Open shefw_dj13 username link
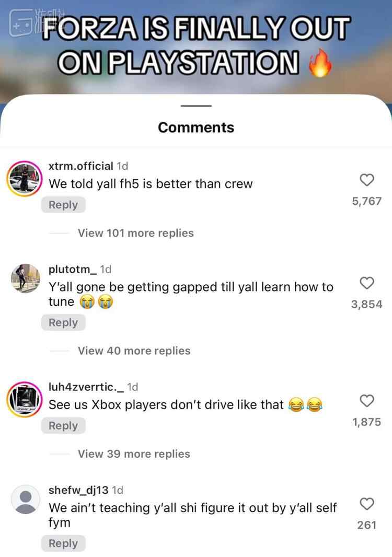The width and height of the screenshot is (392, 557). point(78,490)
